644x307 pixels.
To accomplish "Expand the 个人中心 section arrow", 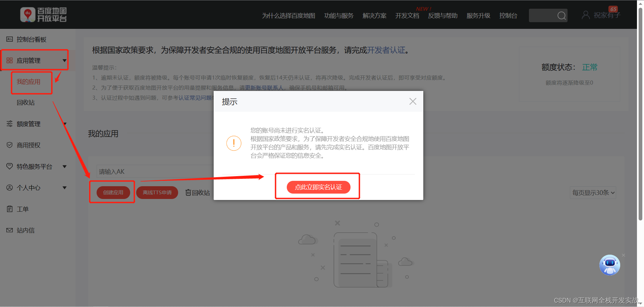I will click(65, 188).
